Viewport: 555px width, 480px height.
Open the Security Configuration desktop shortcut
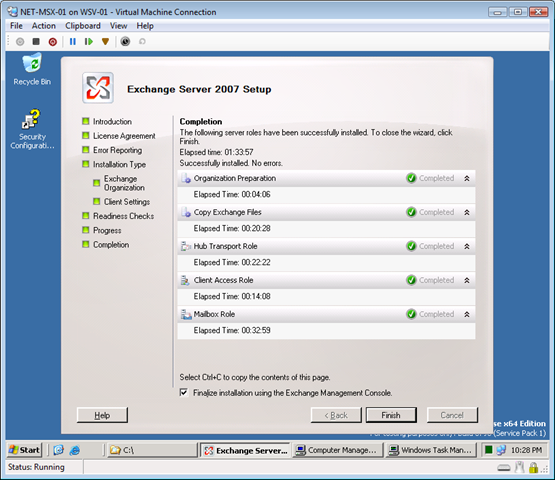click(32, 129)
